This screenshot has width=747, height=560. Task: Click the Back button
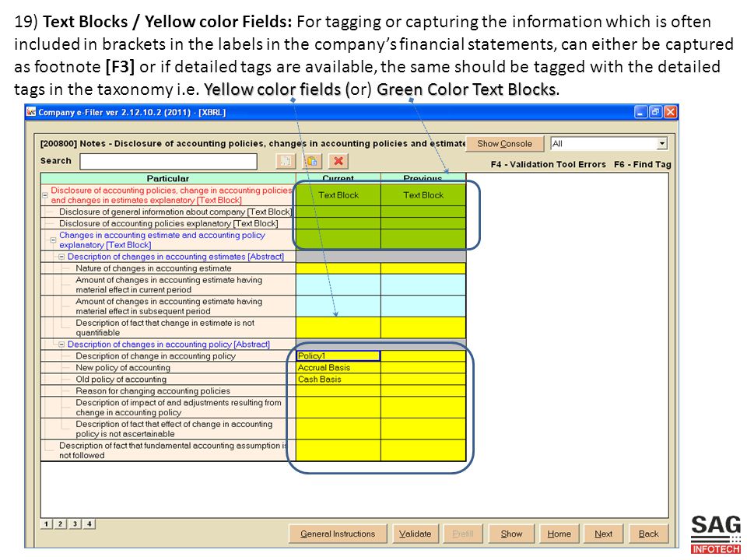click(x=648, y=534)
